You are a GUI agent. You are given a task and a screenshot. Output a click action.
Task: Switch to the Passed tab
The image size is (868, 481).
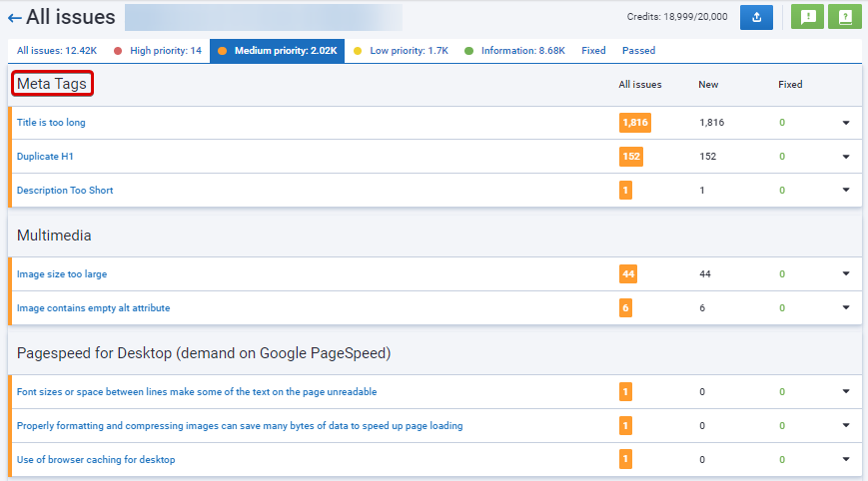tap(639, 50)
